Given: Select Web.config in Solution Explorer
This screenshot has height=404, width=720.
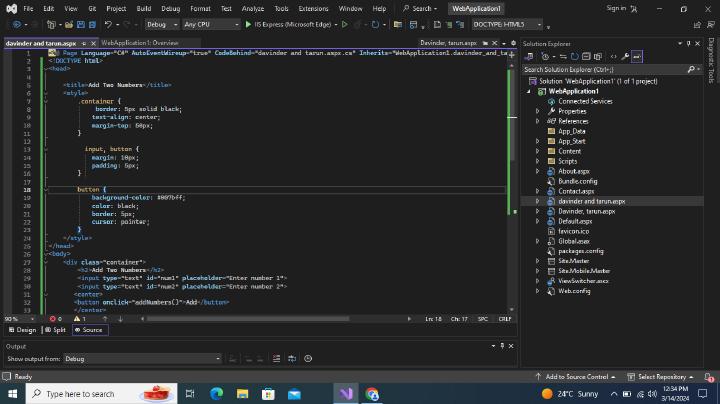Looking at the screenshot, I should tap(574, 291).
